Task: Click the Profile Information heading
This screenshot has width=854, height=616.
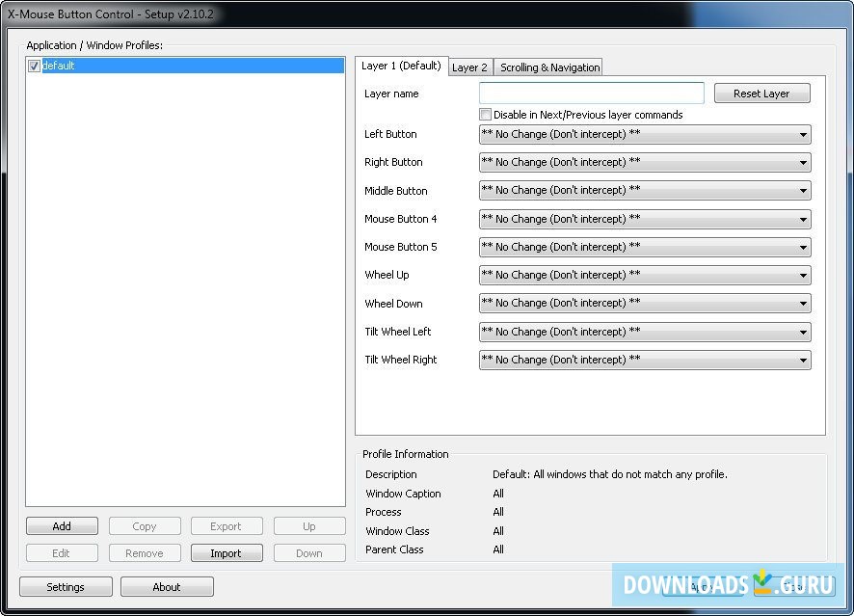Action: 406,454
